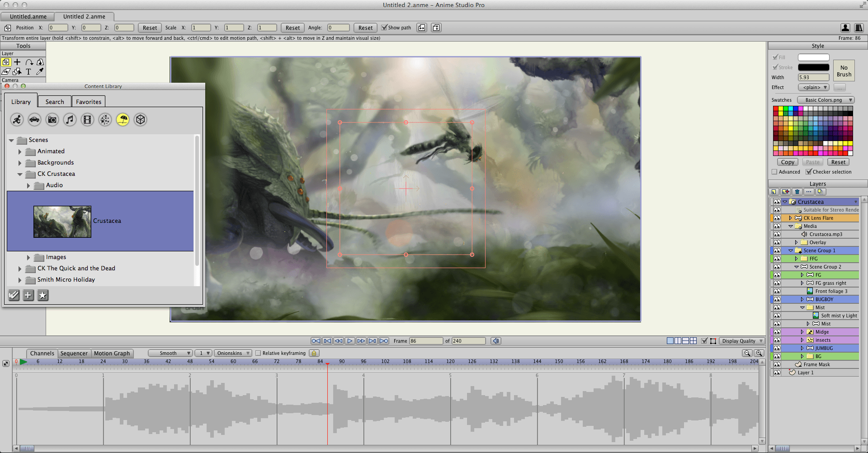Open the Favorites tab in Content Library

click(x=89, y=102)
